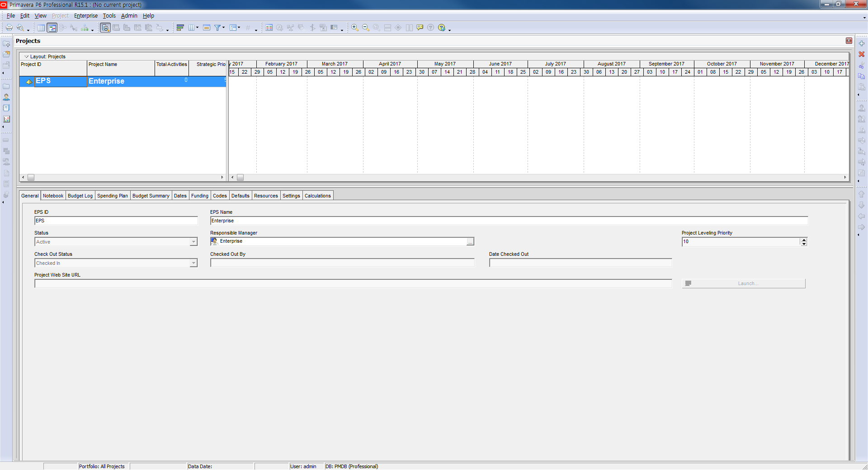The width and height of the screenshot is (868, 470).
Task: Click the Timescale icon
Action: (207, 28)
